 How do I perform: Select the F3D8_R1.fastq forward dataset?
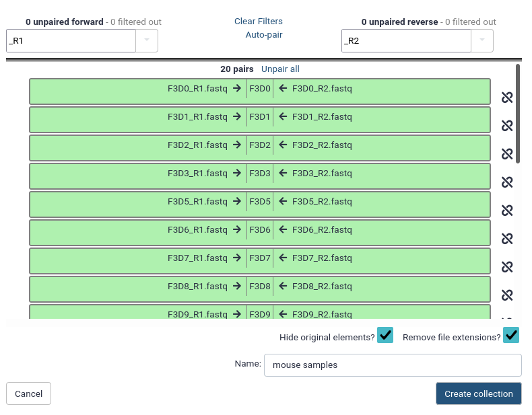[x=197, y=287]
